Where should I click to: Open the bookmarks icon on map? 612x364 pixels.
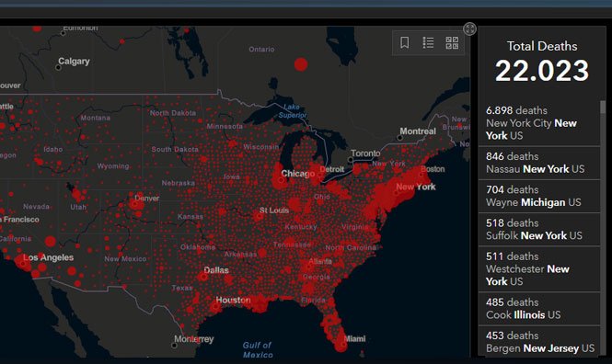[405, 42]
